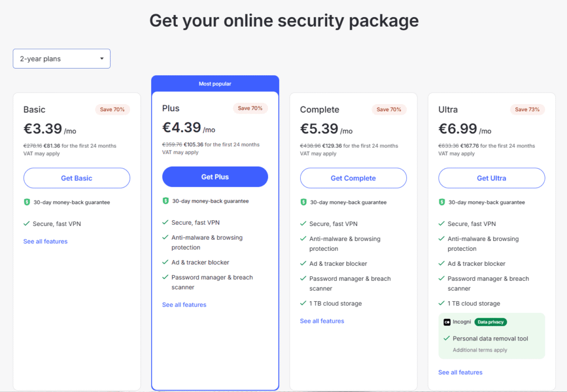Viewport: 567px width, 392px height.
Task: Open See all features under Plus plan
Action: (x=184, y=305)
